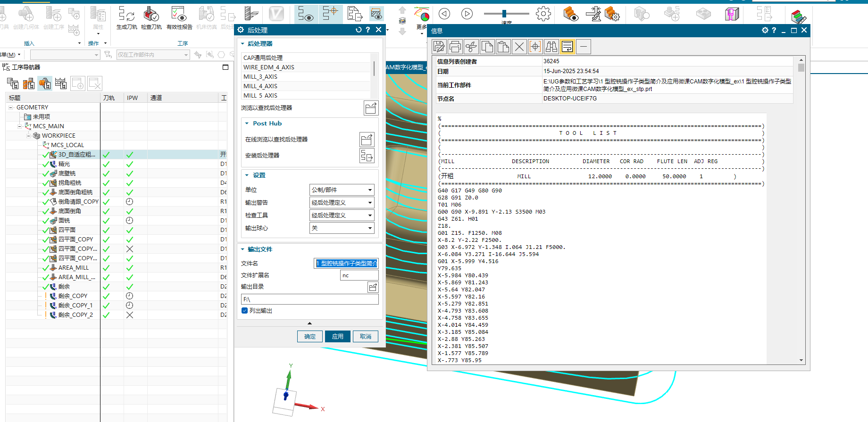Open the output ball center (输出球心) dropdown
868x422 pixels.
click(x=342, y=228)
